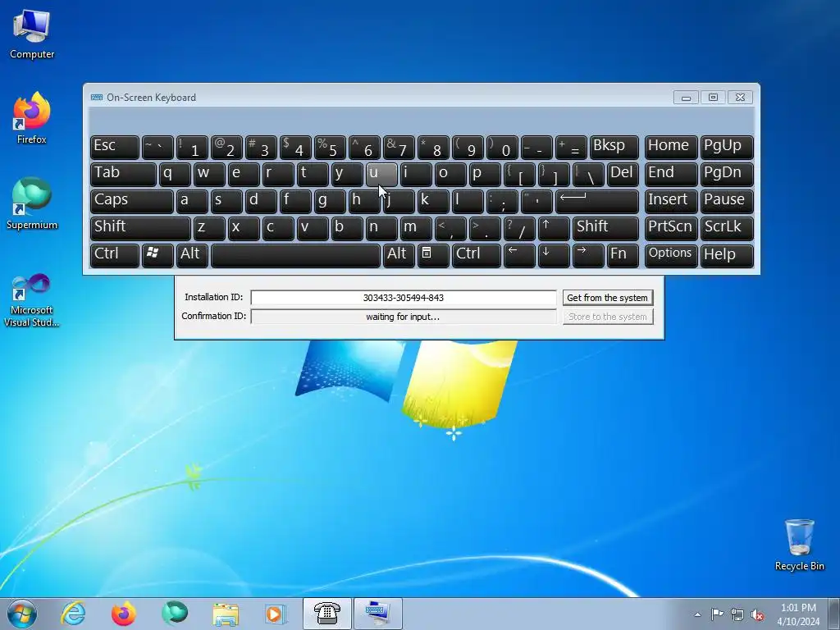Viewport: 840px width, 630px height.
Task: Click the backslash key
Action: tap(588, 175)
